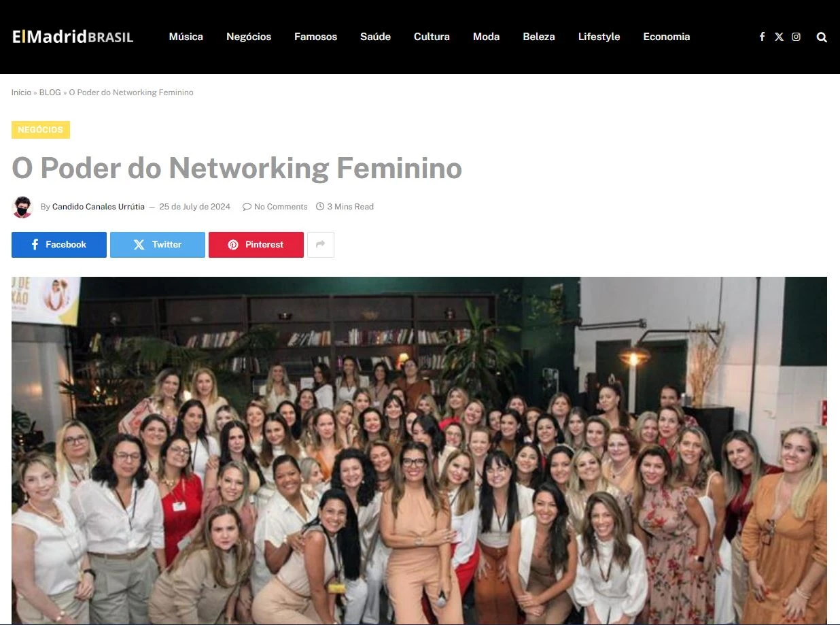The height and width of the screenshot is (625, 840).
Task: Click the El Madrid Brasil logo
Action: [73, 37]
